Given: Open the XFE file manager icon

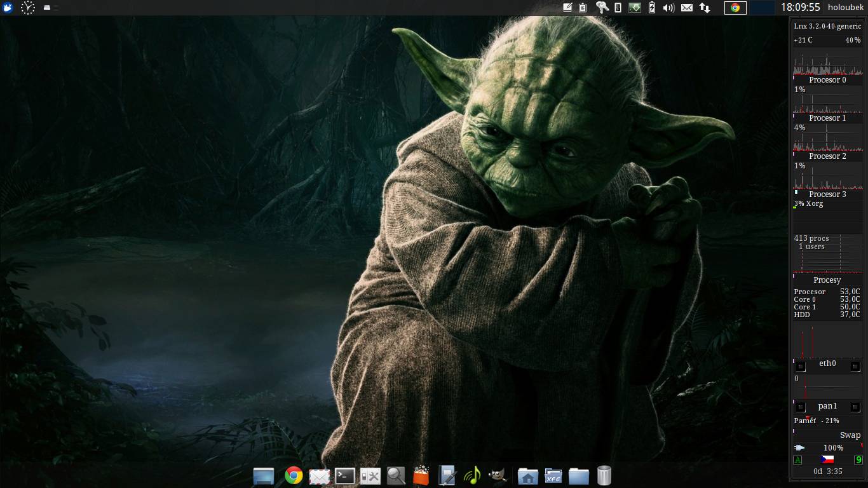Looking at the screenshot, I should [x=553, y=476].
